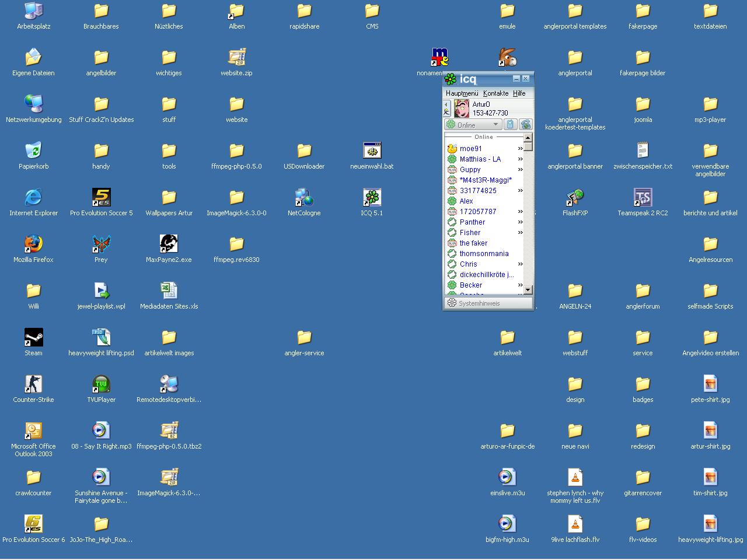Select contact dickechillkröte in ICQ list
The width and height of the screenshot is (747, 560).
point(486,275)
